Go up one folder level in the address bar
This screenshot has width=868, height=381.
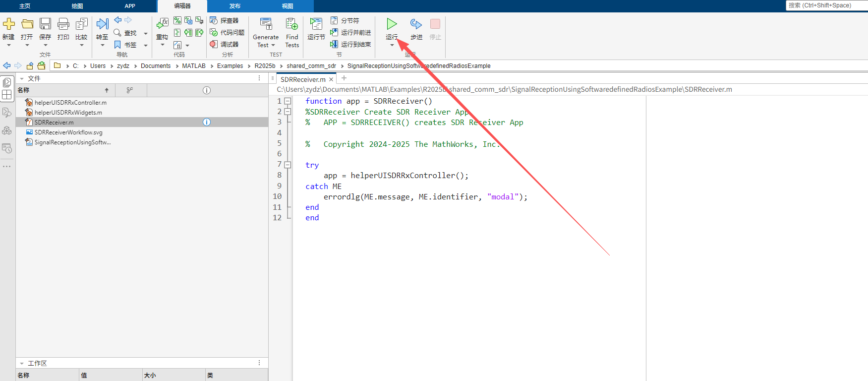click(x=30, y=65)
